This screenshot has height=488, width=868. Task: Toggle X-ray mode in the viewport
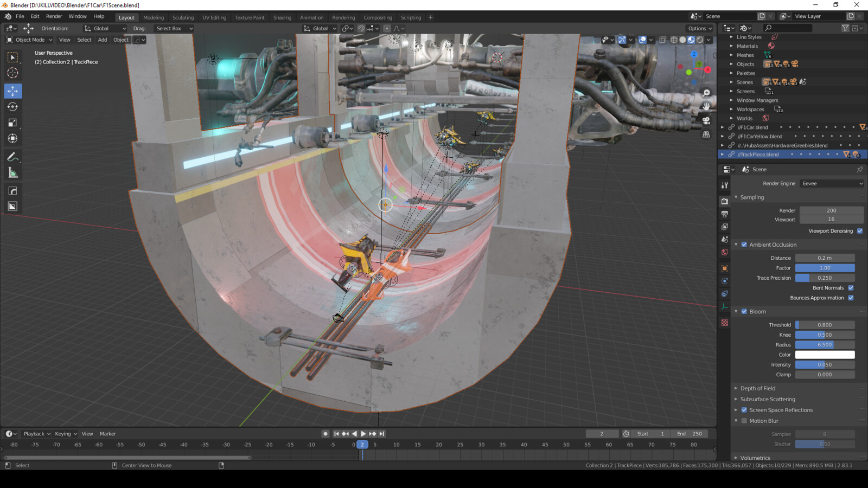(x=662, y=40)
